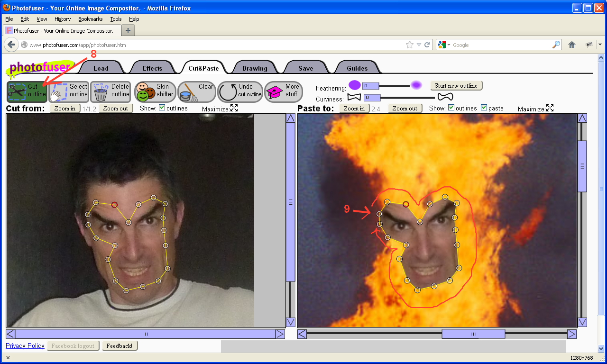This screenshot has height=364, width=607.
Task: Select the Cut outline scissors tool
Action: [x=27, y=91]
